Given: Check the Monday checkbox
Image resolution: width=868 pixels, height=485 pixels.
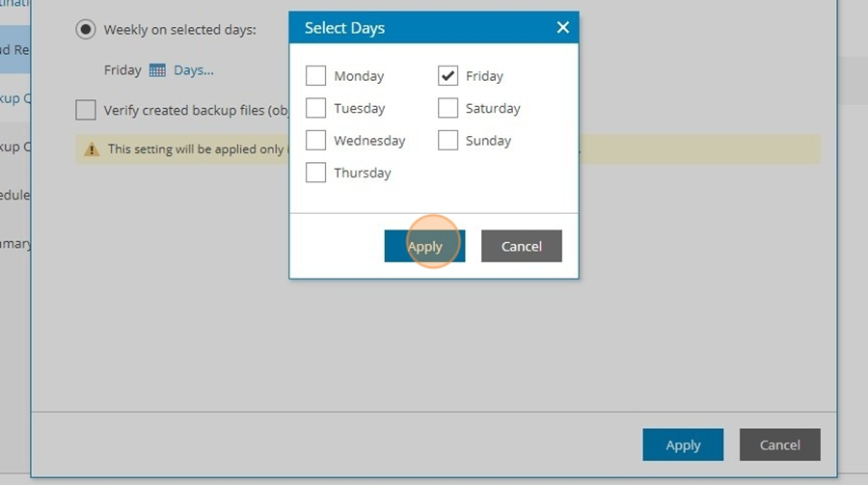Looking at the screenshot, I should point(315,75).
